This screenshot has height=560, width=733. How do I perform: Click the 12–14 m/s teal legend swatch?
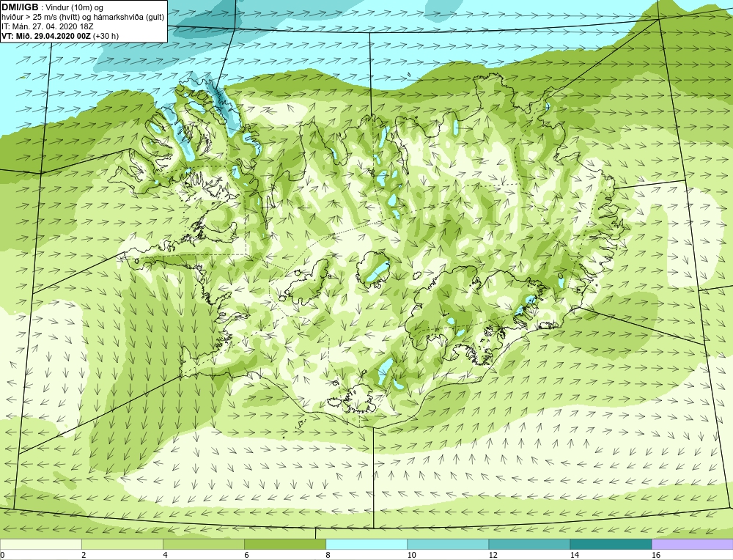point(528,544)
